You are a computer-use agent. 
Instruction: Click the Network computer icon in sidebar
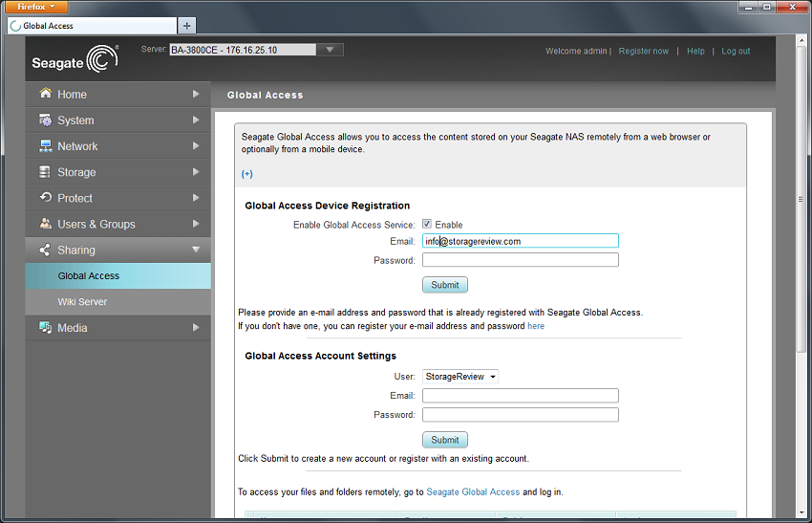46,145
